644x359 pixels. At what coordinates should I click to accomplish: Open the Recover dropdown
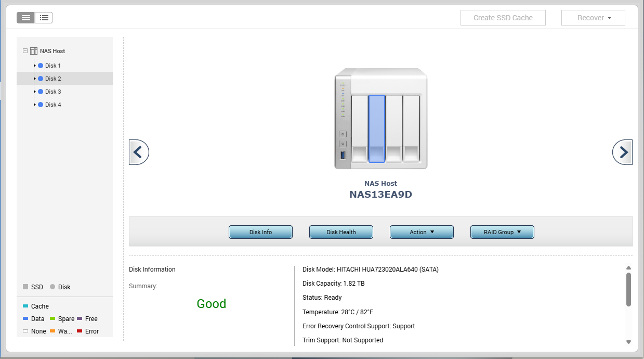[593, 18]
